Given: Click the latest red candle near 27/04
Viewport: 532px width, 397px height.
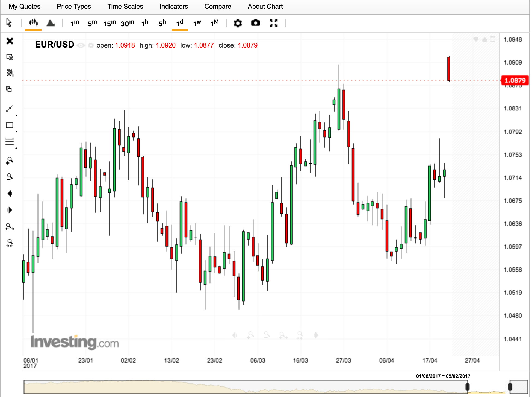Looking at the screenshot, I should pos(449,69).
